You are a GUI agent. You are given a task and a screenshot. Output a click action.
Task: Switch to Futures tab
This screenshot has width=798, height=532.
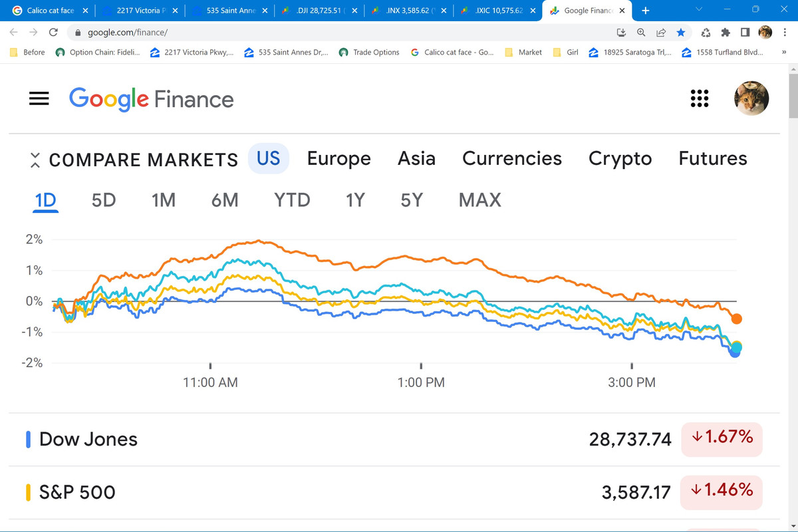click(x=713, y=158)
